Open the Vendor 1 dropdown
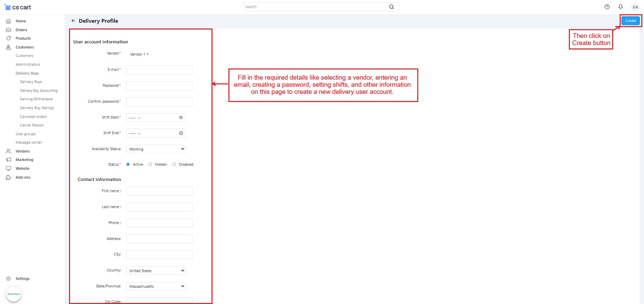Screen dimensions: 644x304 coord(139,54)
